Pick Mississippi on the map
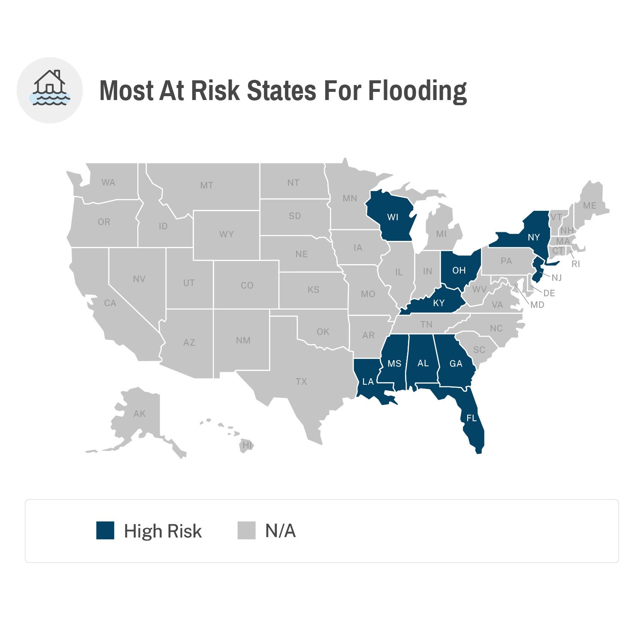This screenshot has width=644, height=644. click(x=394, y=364)
